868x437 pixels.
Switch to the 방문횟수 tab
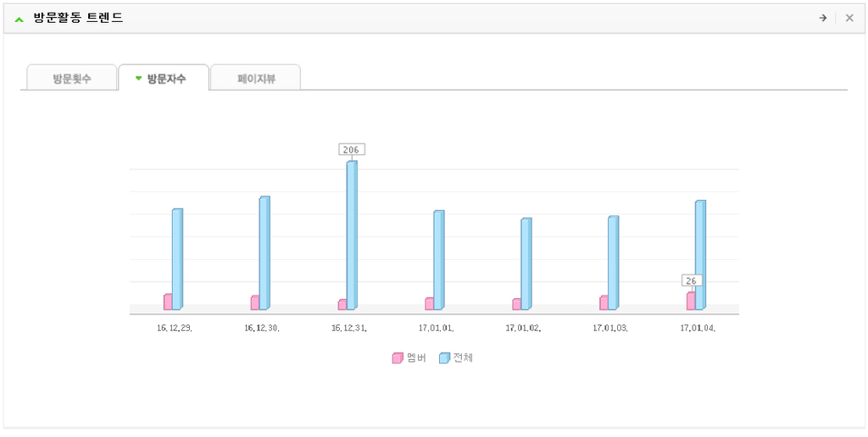[x=72, y=78]
